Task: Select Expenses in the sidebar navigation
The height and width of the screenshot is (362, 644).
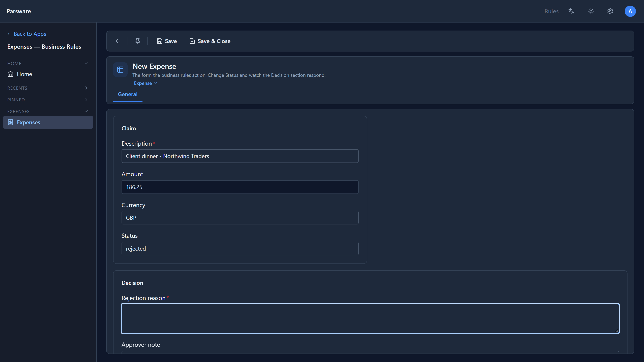Action: pos(48,122)
